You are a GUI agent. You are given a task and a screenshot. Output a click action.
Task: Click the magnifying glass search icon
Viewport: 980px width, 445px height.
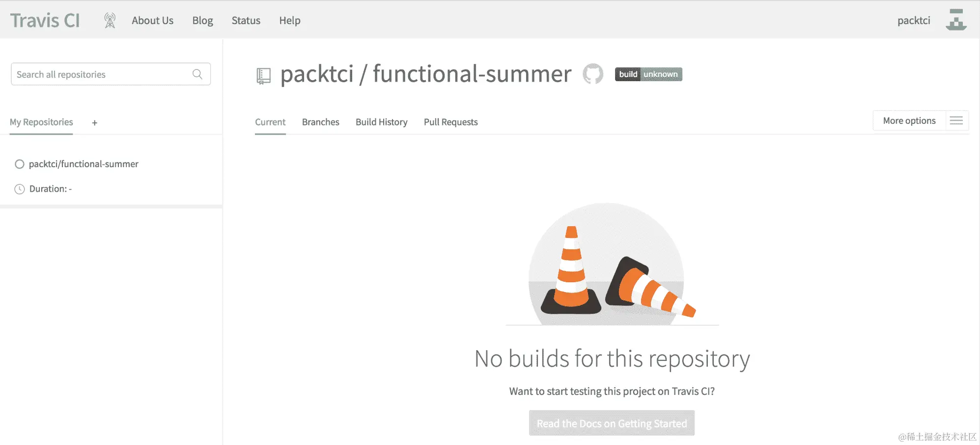pyautogui.click(x=197, y=74)
